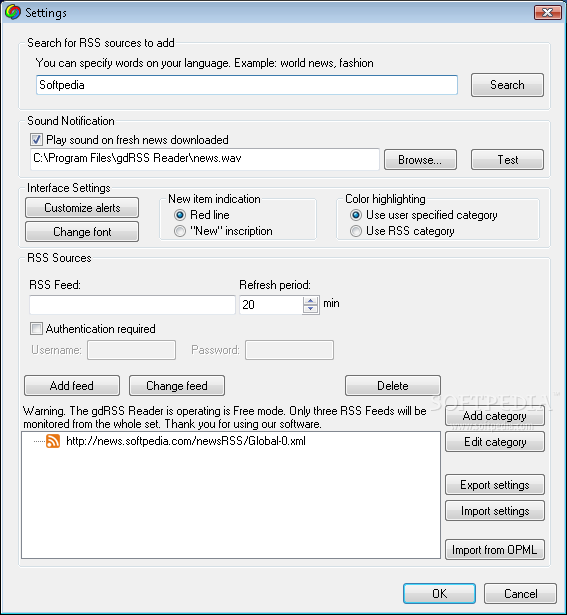567x615 pixels.
Task: Select the Red line radio option
Action: point(180,215)
